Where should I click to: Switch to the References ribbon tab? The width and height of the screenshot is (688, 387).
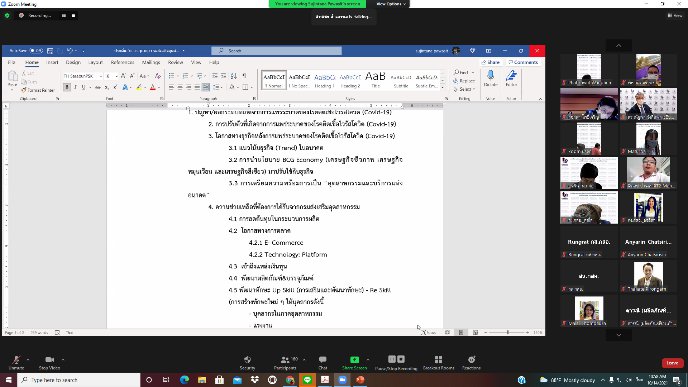[x=122, y=62]
